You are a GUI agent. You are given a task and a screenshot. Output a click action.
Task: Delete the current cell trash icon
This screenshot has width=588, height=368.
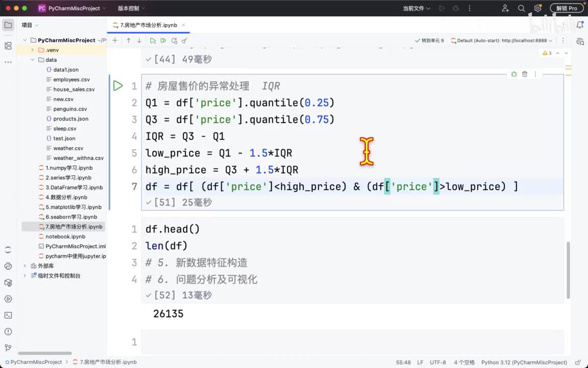pos(525,74)
